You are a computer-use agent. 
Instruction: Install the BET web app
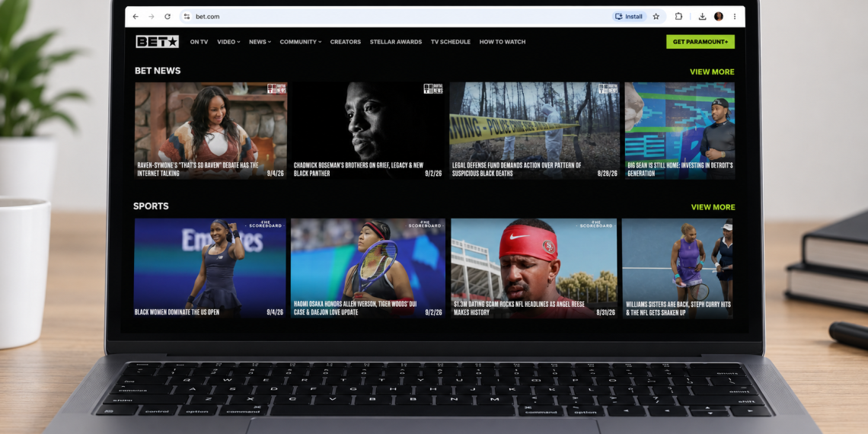click(x=629, y=17)
